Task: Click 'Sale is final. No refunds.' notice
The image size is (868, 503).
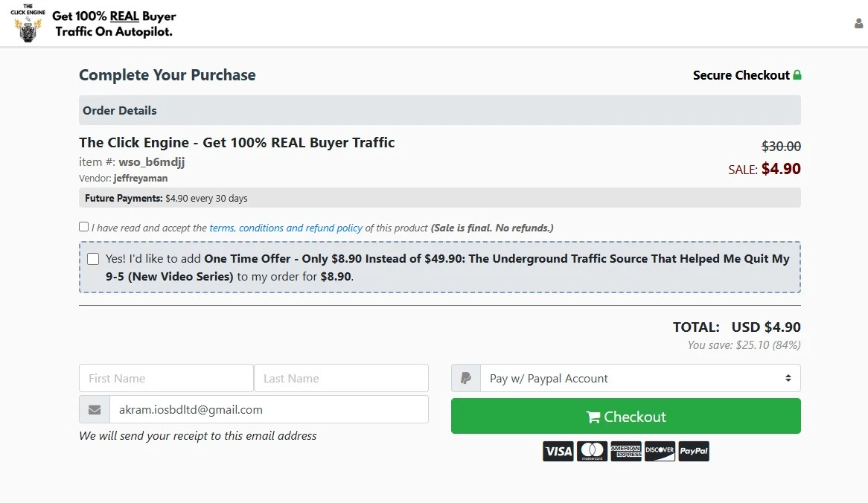Action: point(492,228)
